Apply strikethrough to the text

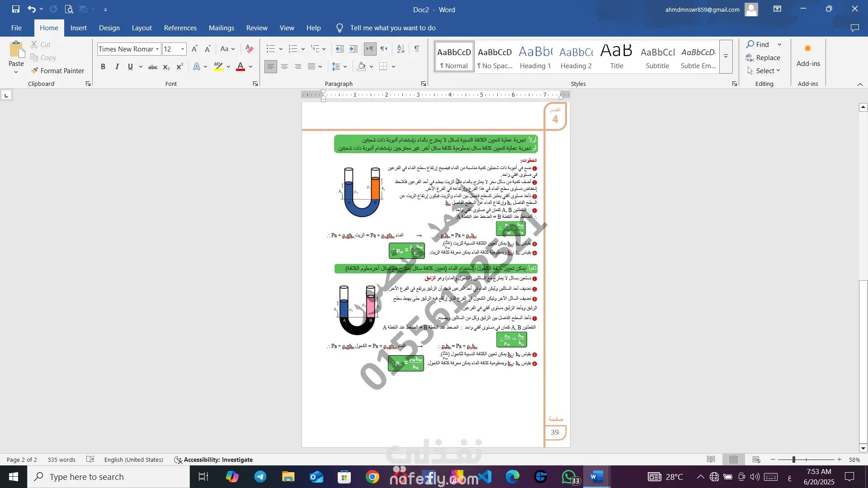click(153, 67)
